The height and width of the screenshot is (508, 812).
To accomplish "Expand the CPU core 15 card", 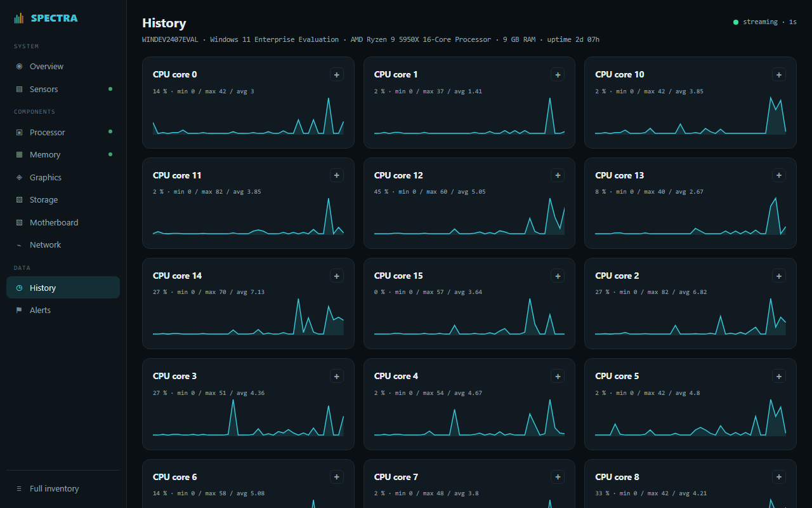I will point(558,276).
